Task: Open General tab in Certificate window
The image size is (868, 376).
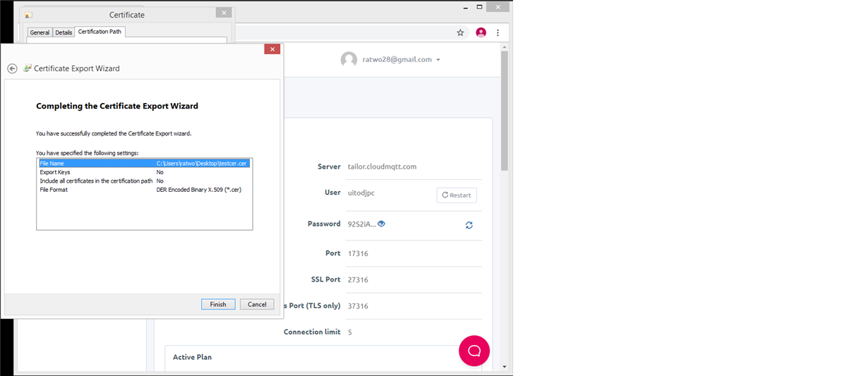Action: point(40,32)
